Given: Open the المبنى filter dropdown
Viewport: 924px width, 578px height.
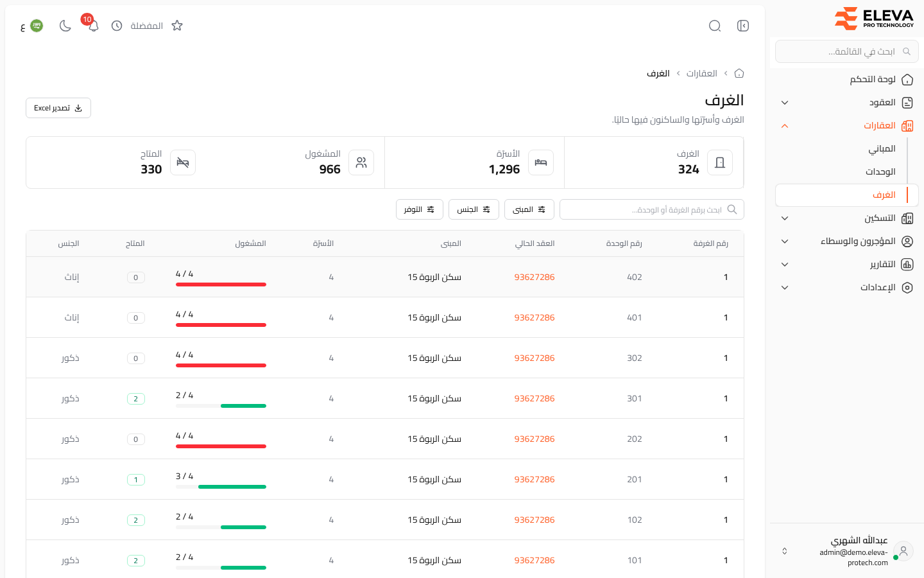Looking at the screenshot, I should coord(529,209).
